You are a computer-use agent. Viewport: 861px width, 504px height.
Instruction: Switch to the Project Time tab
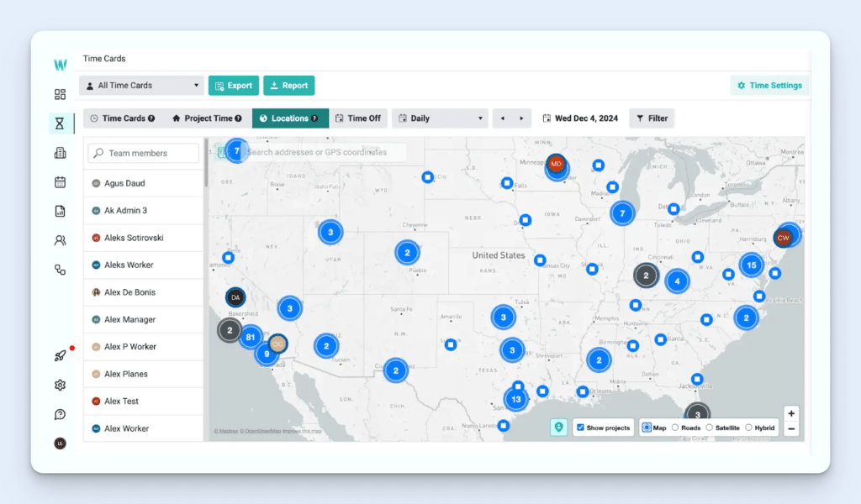coord(207,118)
